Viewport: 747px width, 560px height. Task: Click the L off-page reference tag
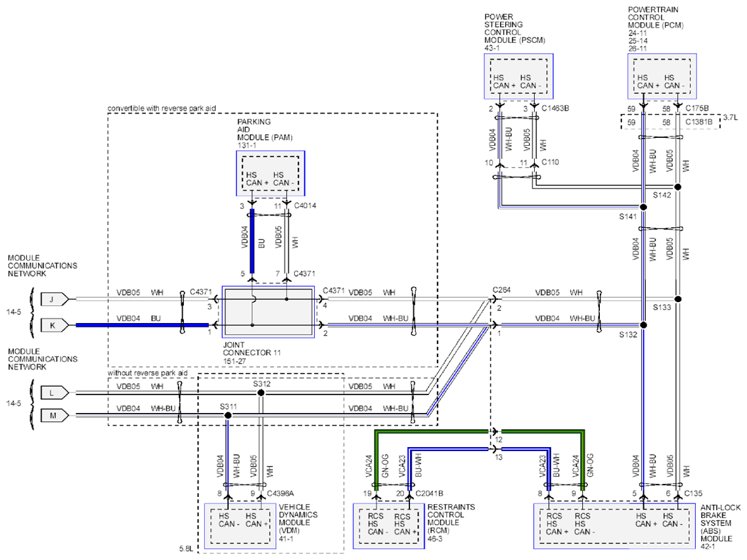click(x=55, y=393)
